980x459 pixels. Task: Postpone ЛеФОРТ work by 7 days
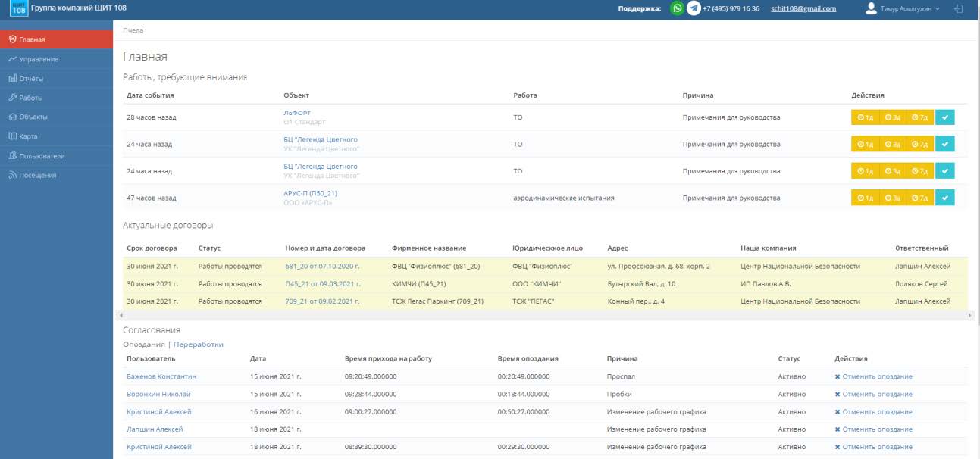[919, 117]
